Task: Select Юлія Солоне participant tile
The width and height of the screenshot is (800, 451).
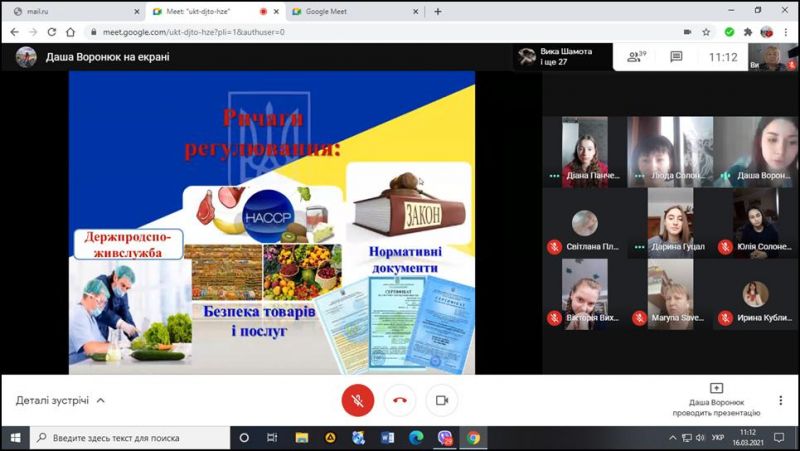Action: [756, 223]
